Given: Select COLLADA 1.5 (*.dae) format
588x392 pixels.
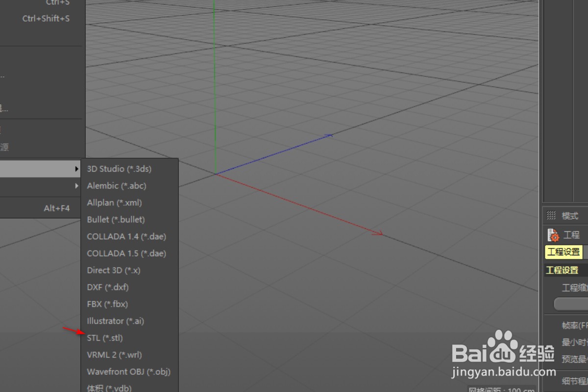Looking at the screenshot, I should (129, 253).
